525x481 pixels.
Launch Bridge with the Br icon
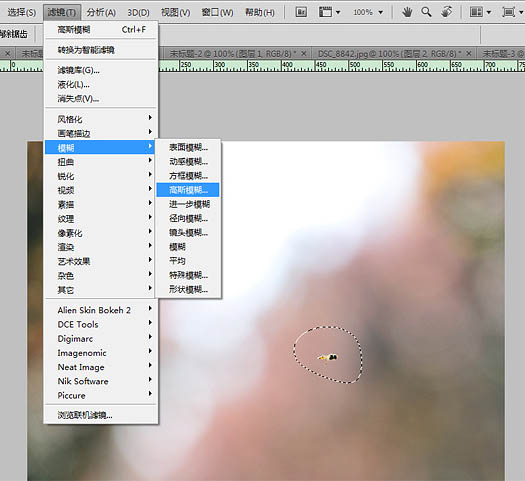pos(301,12)
